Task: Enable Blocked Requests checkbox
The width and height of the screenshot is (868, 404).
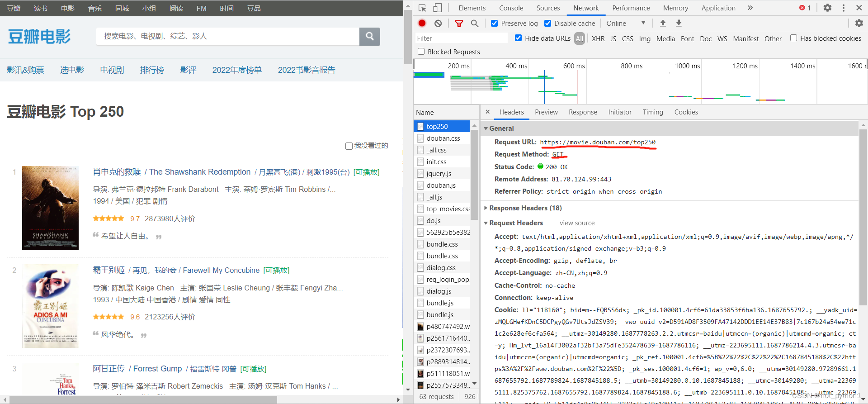Action: [421, 52]
